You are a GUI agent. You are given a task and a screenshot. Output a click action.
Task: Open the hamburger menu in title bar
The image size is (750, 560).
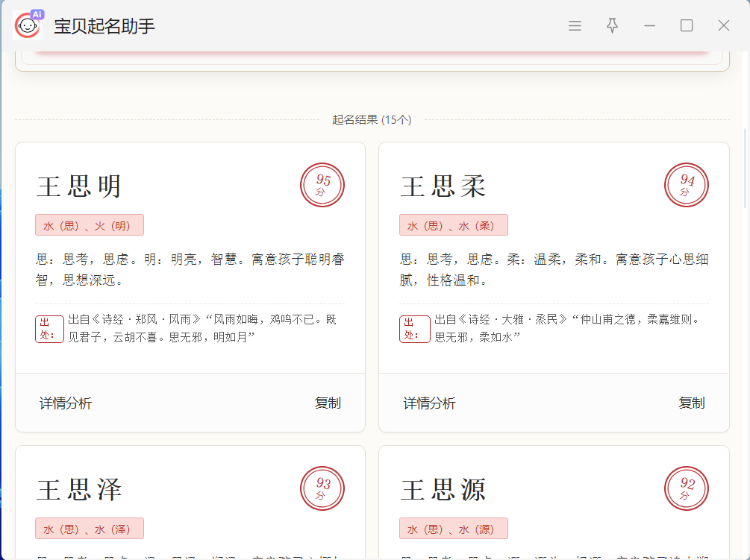(x=575, y=26)
